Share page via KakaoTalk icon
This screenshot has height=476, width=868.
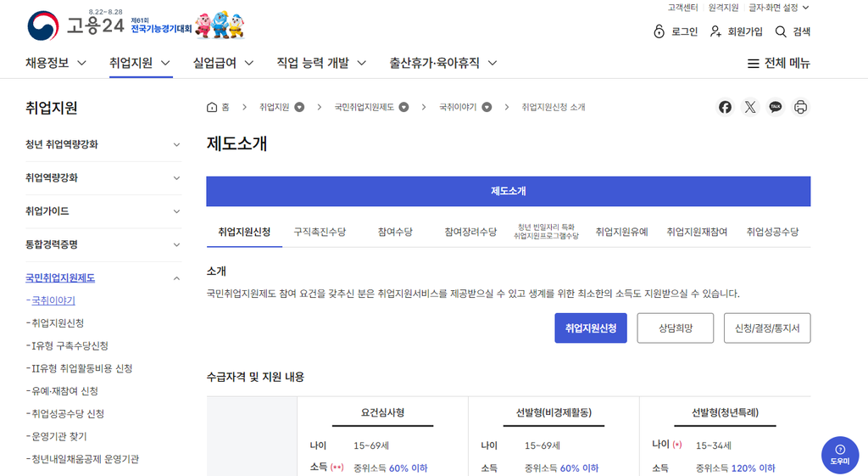(x=776, y=107)
